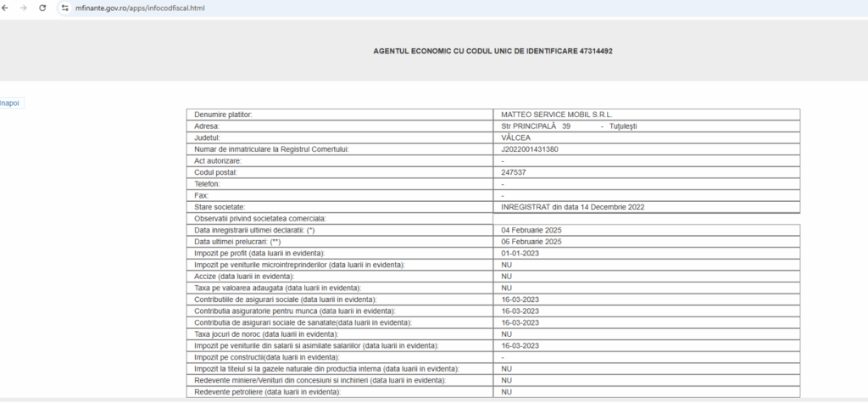Click the 'Judetul:' label
Viewport: 868px width, 403px height.
click(207, 138)
